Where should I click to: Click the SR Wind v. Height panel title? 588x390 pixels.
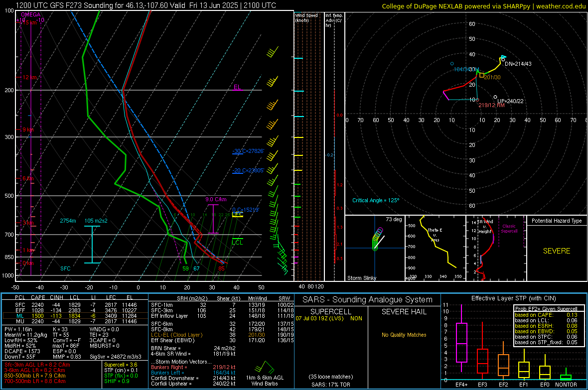pos(485,227)
